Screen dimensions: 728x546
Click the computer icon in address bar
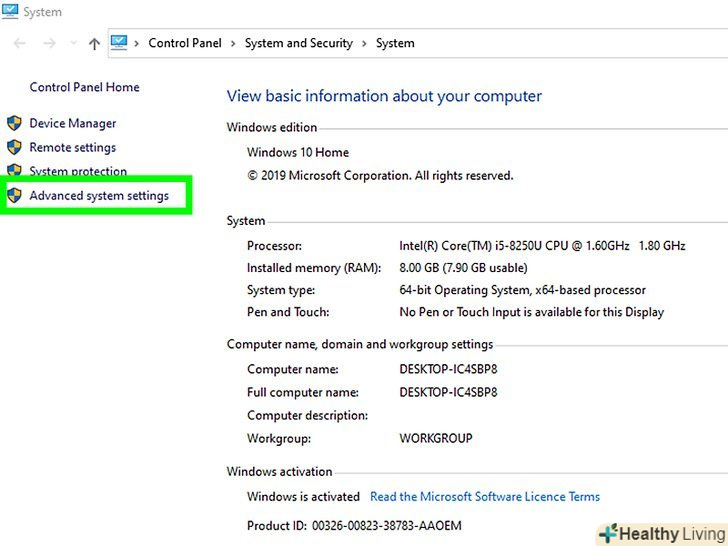(119, 43)
